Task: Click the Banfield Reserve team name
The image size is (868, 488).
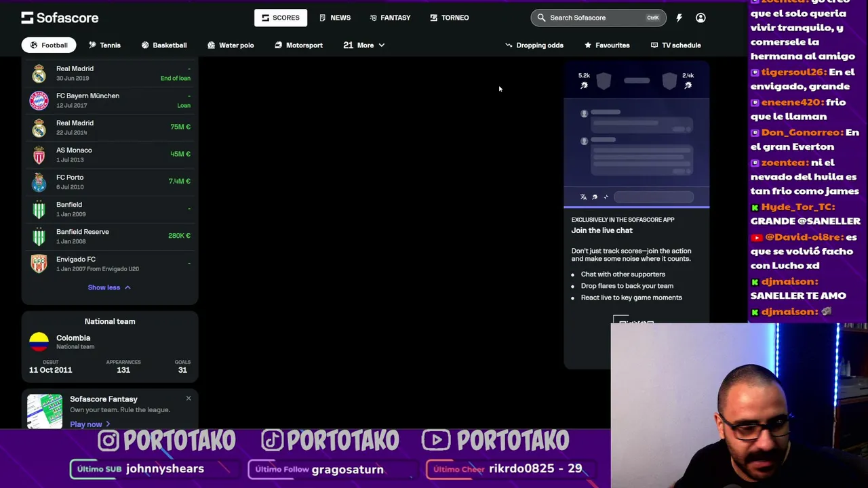Action: tap(83, 232)
